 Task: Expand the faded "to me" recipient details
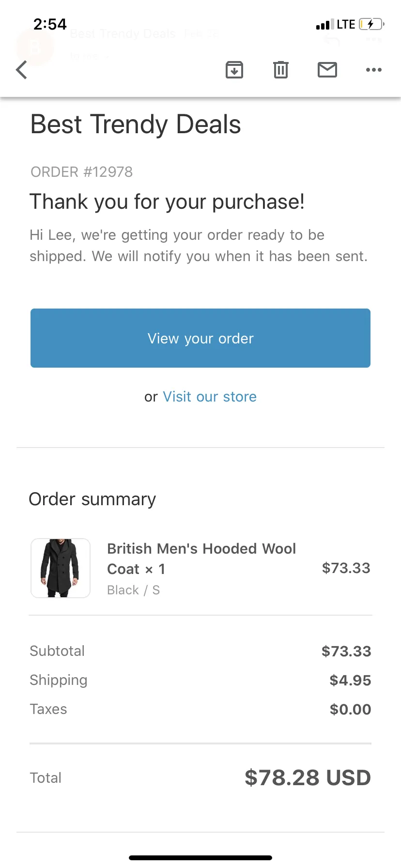tap(89, 56)
